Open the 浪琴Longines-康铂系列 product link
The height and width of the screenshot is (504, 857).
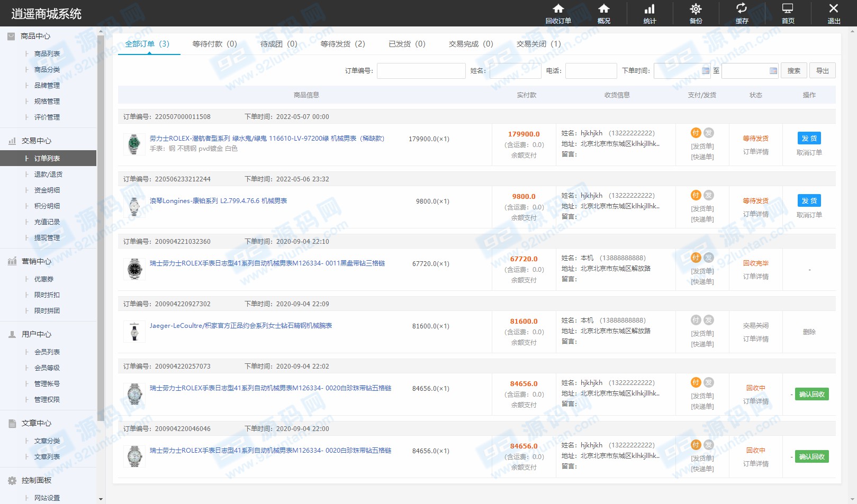coord(218,201)
